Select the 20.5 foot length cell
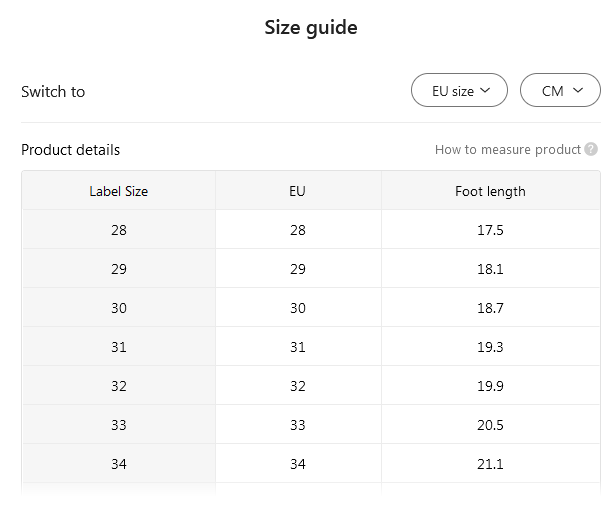 [x=490, y=425]
